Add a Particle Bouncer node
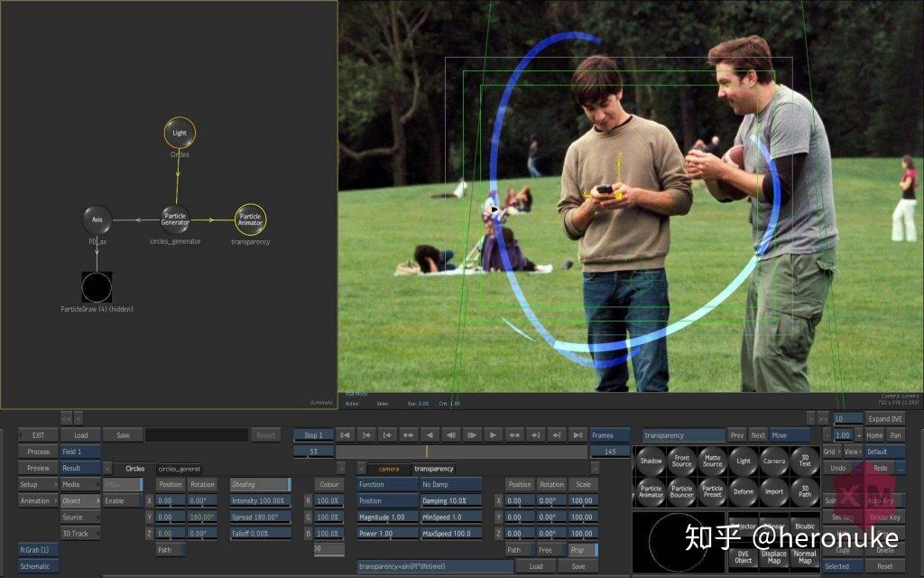 coord(682,492)
